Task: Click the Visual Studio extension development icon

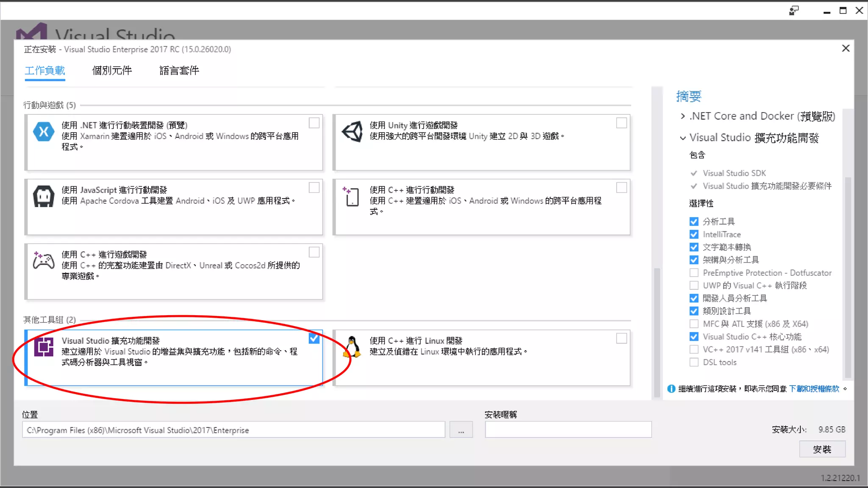Action: 44,347
